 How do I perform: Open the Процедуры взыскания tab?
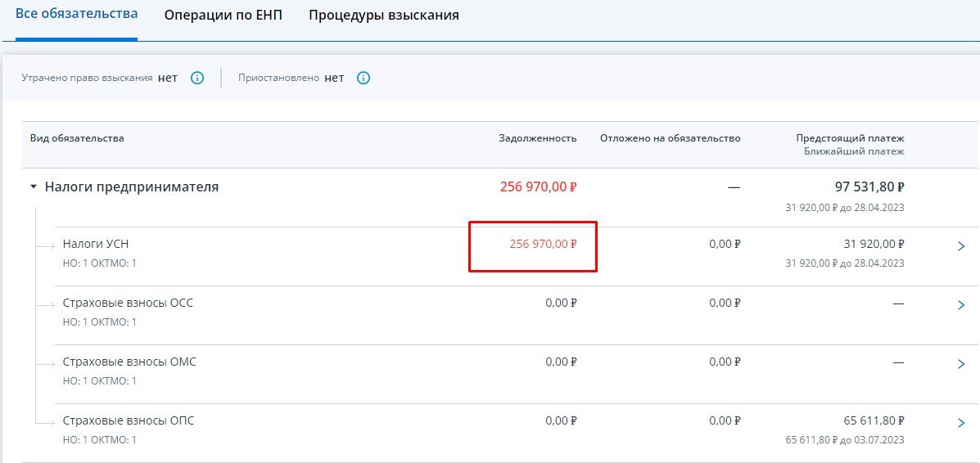[384, 15]
